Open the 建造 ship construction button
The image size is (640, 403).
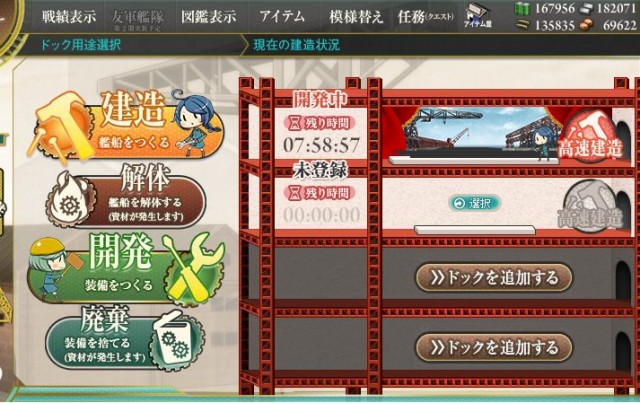click(x=127, y=126)
